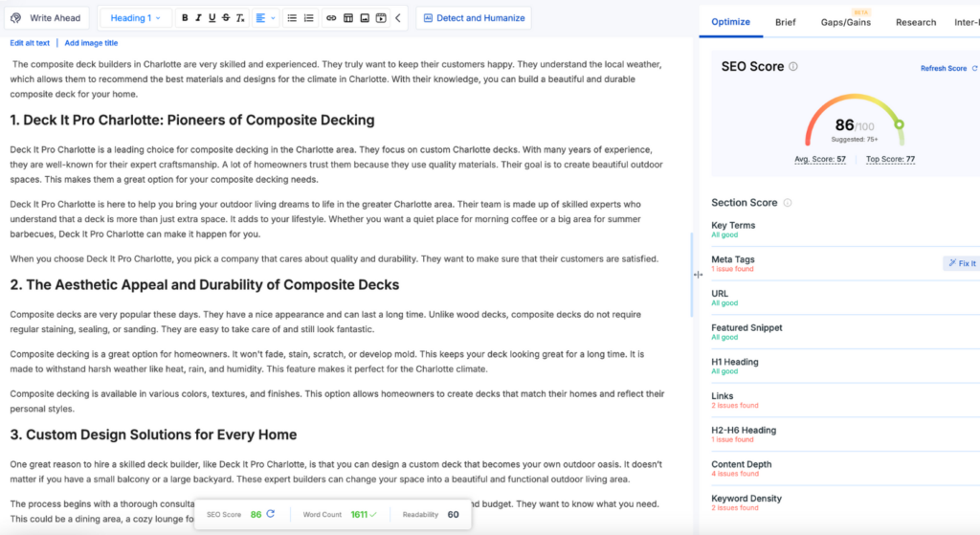
Task: Click the Add image title link
Action: (91, 43)
